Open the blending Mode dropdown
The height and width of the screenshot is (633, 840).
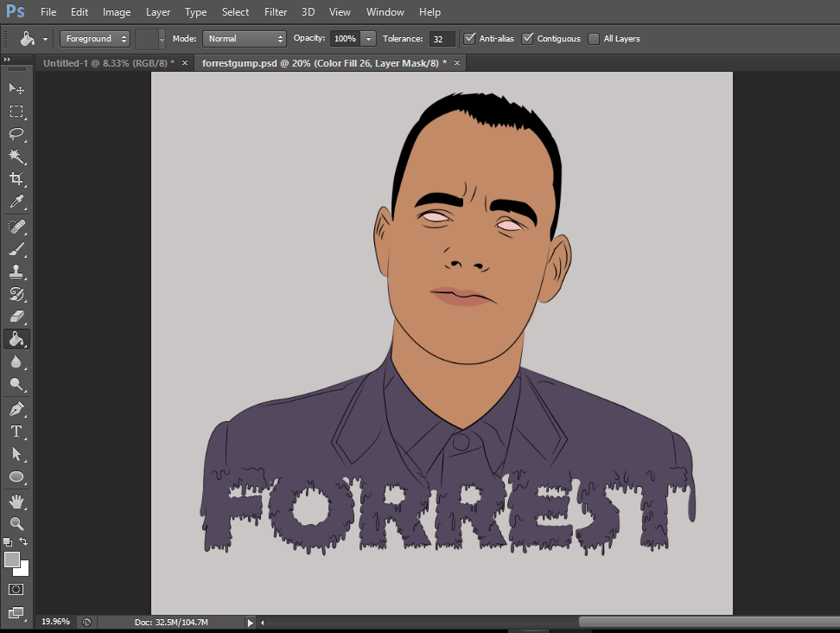pos(244,39)
